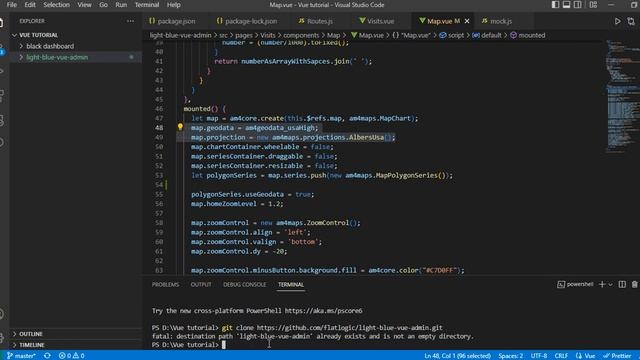Image resolution: width=640 pixels, height=360 pixels.
Task: Click breadcrumb item mounted
Action: (x=528, y=35)
